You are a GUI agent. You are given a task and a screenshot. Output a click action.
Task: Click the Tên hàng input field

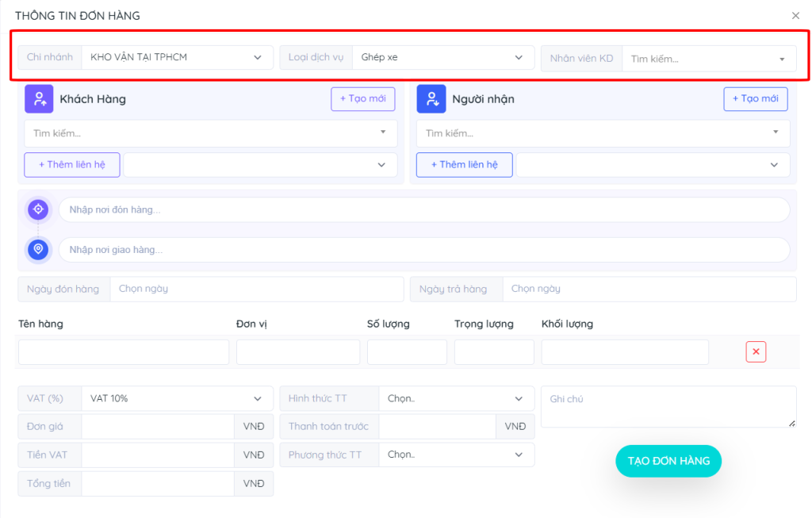[124, 352]
